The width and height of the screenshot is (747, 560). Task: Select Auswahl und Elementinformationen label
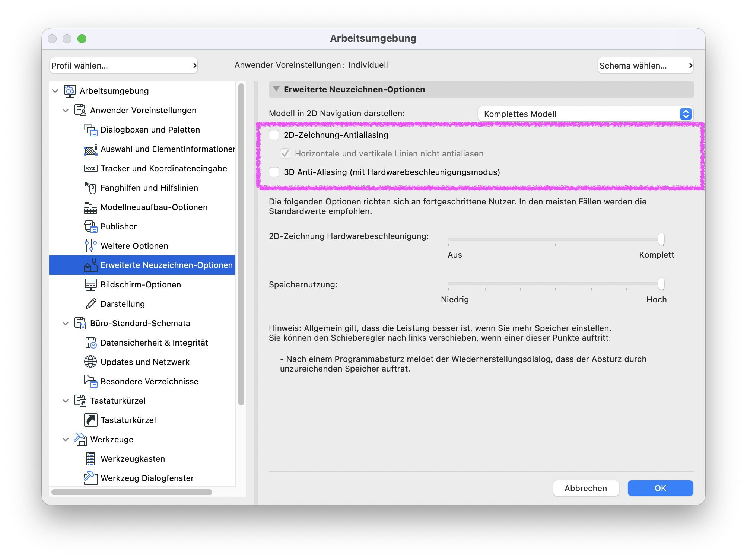(168, 149)
